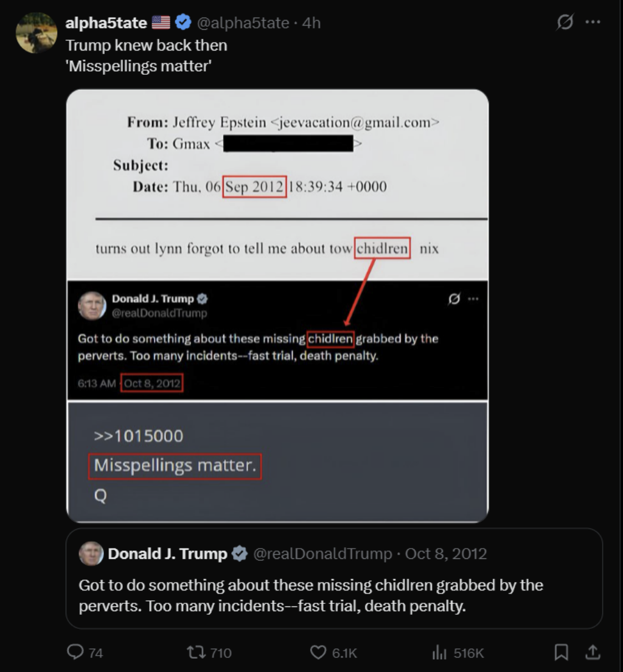Click Donald J. Trump's quoted avatar
The height and width of the screenshot is (672, 623).
(x=91, y=553)
